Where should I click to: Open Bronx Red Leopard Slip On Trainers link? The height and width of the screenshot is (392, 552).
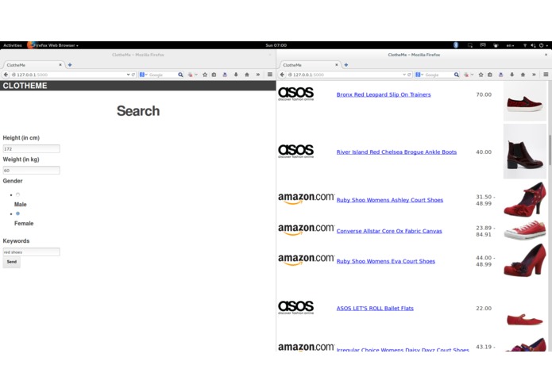pyautogui.click(x=384, y=94)
